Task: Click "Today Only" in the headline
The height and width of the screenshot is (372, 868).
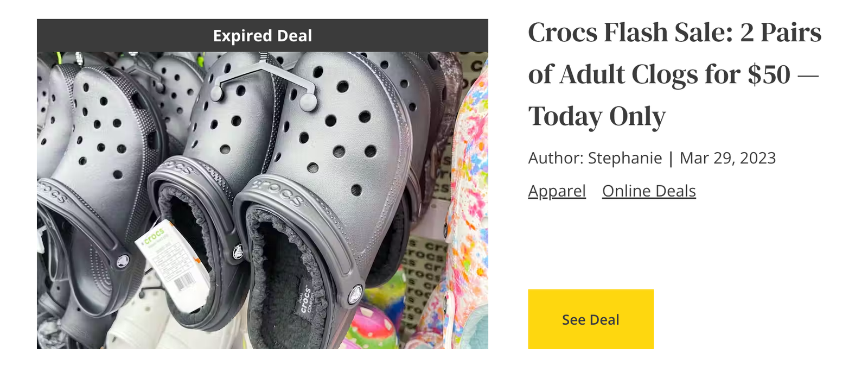Action: [x=597, y=116]
